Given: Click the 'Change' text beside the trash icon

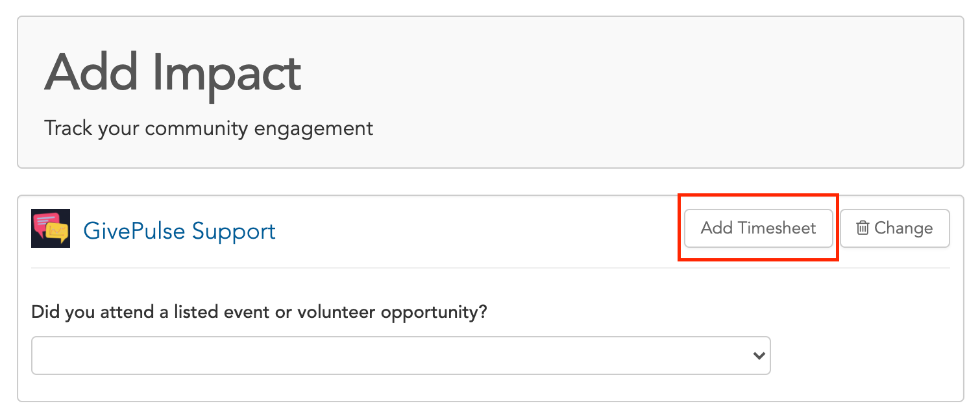Looking at the screenshot, I should (x=903, y=228).
